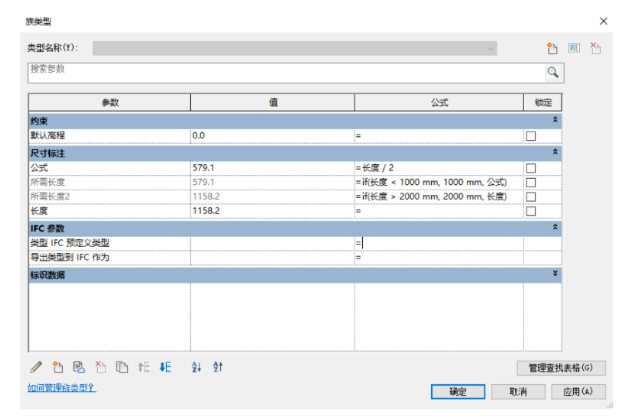Click the formula with 2000 mm condition
This screenshot has height=419, width=625.
click(439, 197)
